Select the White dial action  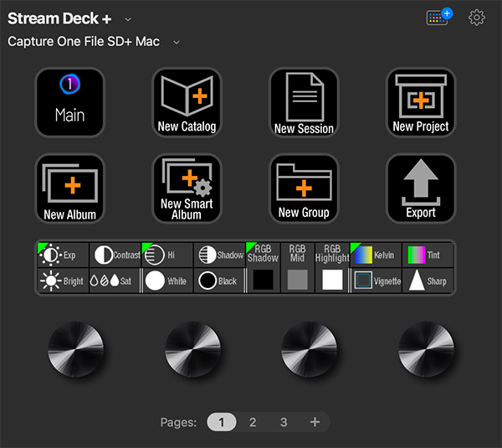(x=168, y=281)
